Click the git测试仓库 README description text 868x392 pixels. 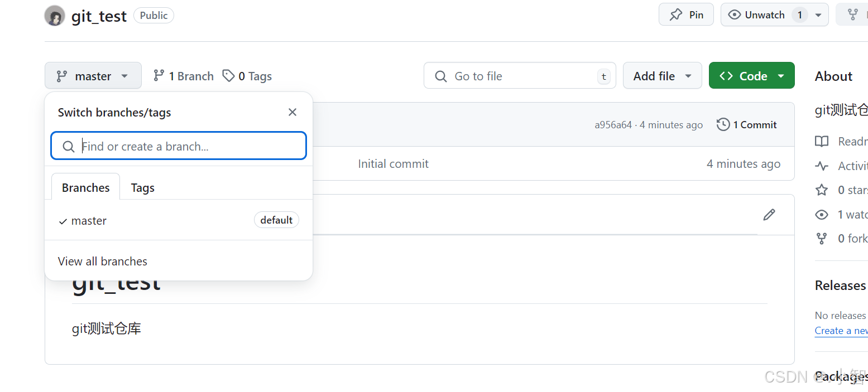pos(107,328)
